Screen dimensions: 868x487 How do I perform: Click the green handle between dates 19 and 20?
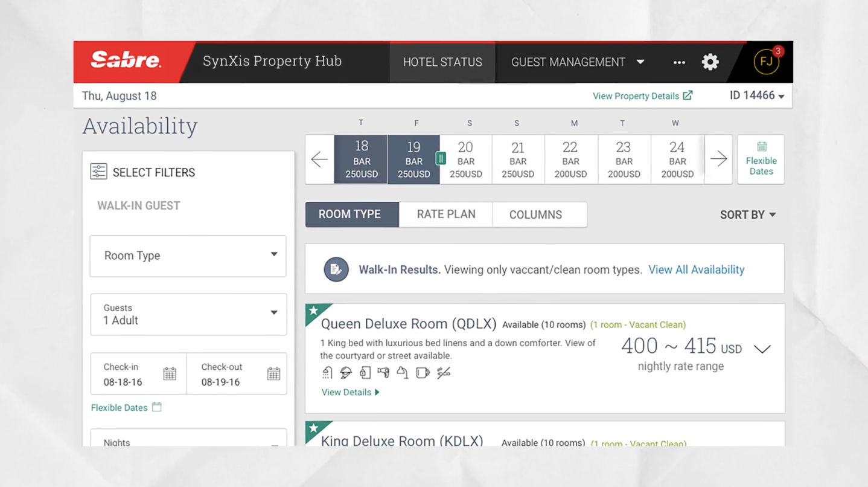coord(441,159)
